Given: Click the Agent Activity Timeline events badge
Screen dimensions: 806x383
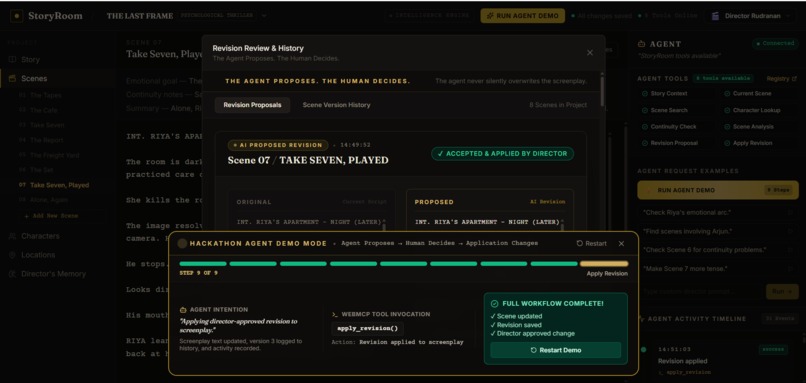Looking at the screenshot, I should coord(780,319).
